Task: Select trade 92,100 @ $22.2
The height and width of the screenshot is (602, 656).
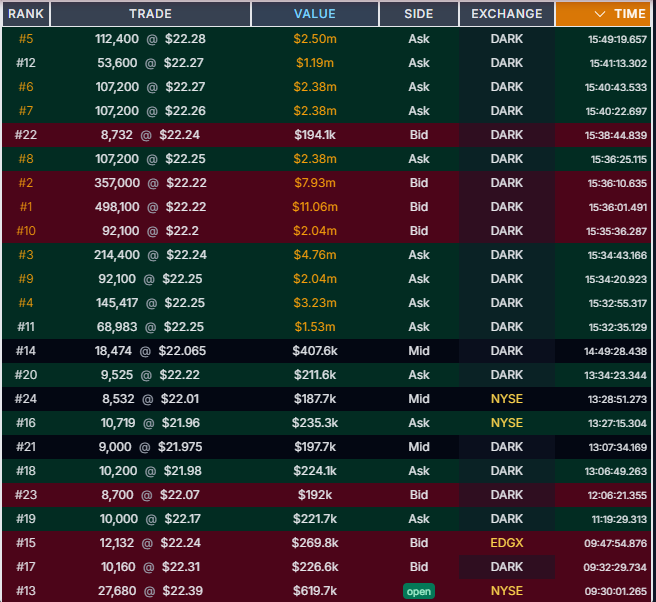Action: [150, 231]
